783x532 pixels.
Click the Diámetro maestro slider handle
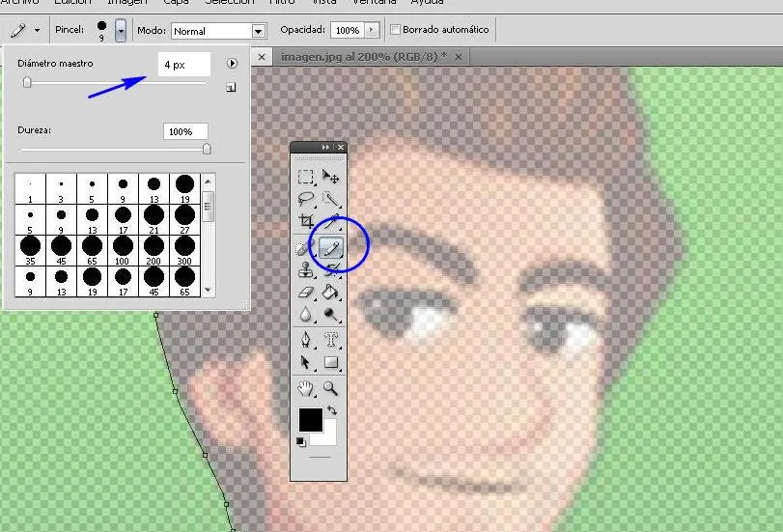27,82
